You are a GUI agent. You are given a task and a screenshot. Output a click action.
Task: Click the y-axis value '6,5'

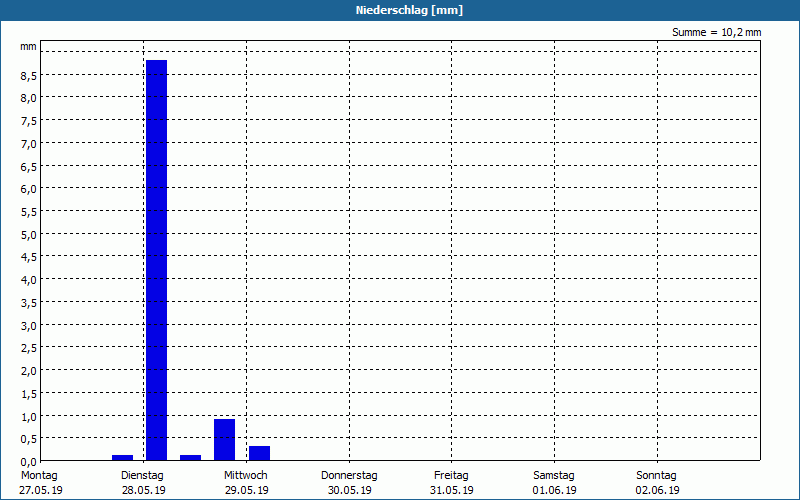pyautogui.click(x=29, y=166)
